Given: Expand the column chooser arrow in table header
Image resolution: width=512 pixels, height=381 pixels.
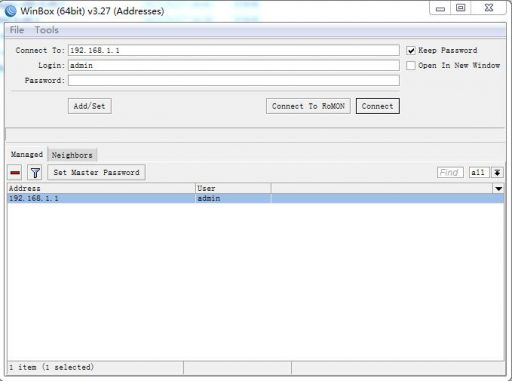Looking at the screenshot, I should pyautogui.click(x=498, y=189).
